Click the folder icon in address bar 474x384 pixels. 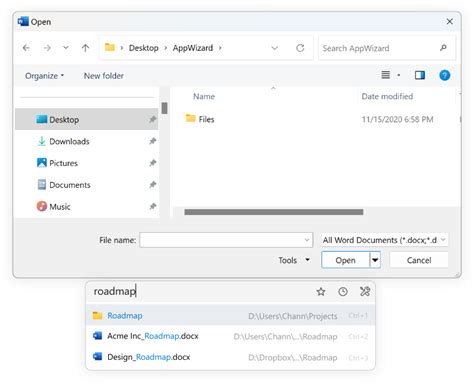[110, 47]
